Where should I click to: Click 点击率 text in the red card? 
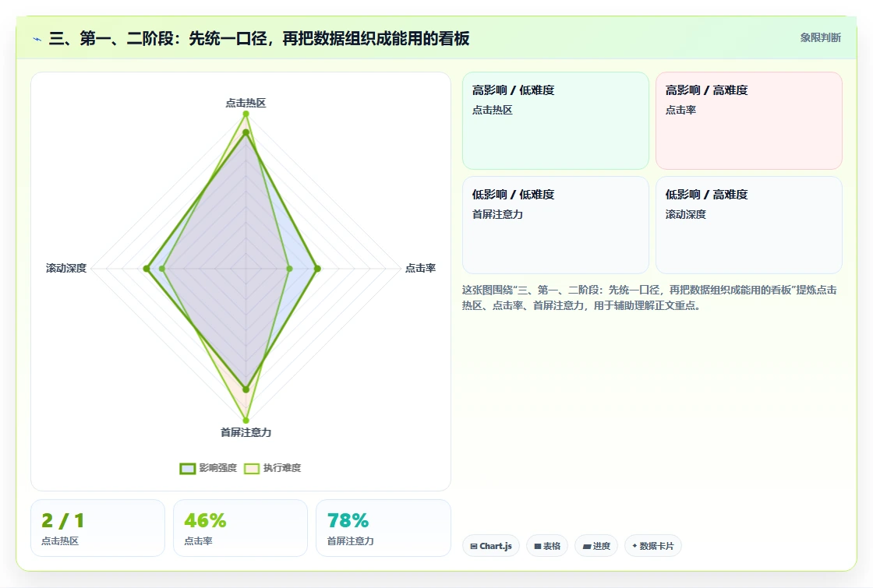tap(680, 110)
